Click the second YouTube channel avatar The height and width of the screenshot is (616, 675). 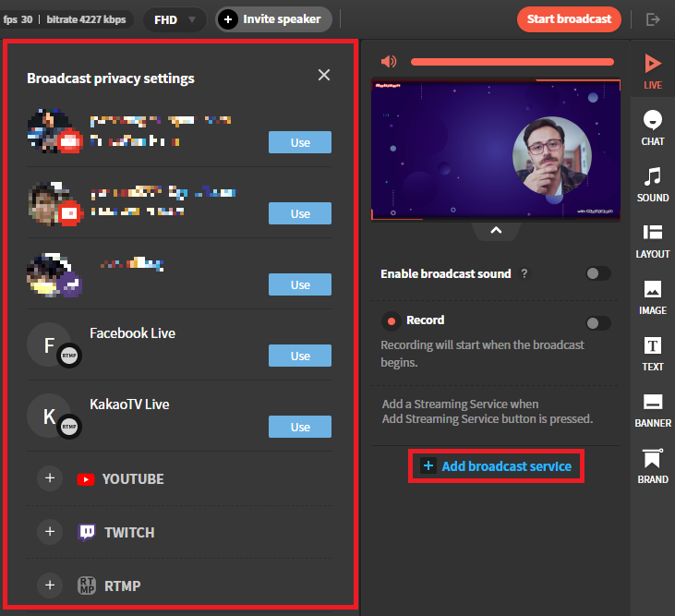[x=54, y=203]
